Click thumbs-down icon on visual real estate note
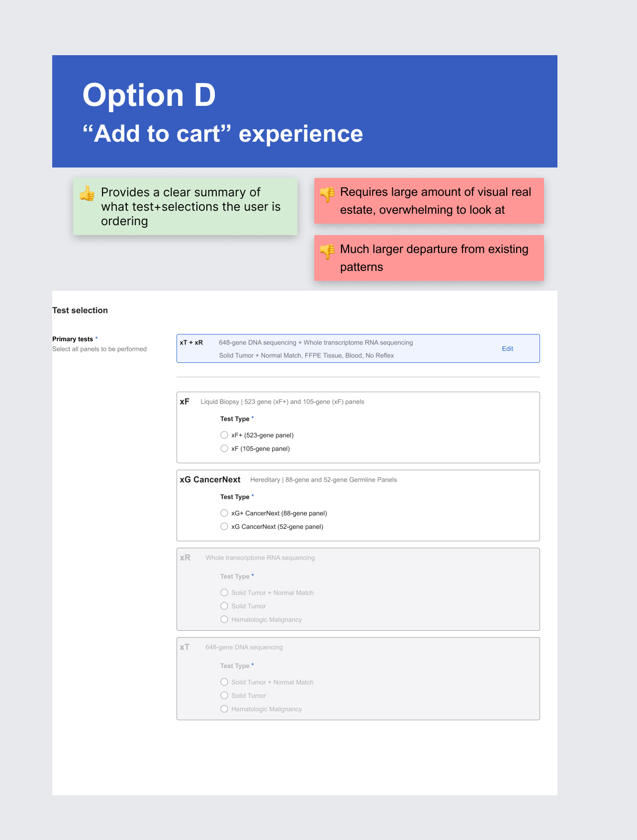Viewport: 637px width, 840px height. pyautogui.click(x=327, y=195)
